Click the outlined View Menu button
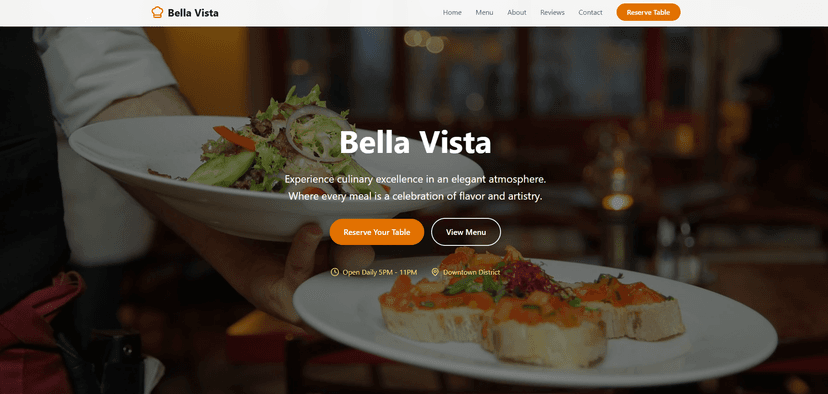Screen dimensions: 828x394 (466, 232)
